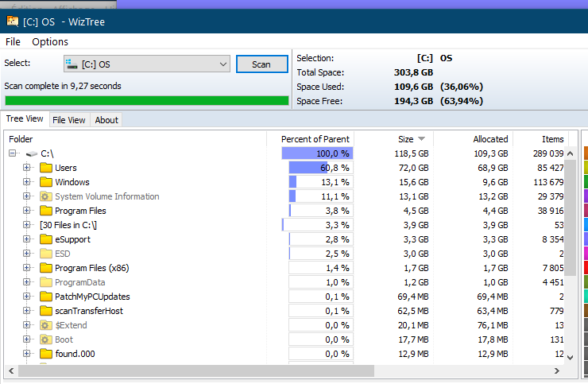This screenshot has height=384, width=588.
Task: Expand the eSupport folder node
Action: (x=27, y=239)
